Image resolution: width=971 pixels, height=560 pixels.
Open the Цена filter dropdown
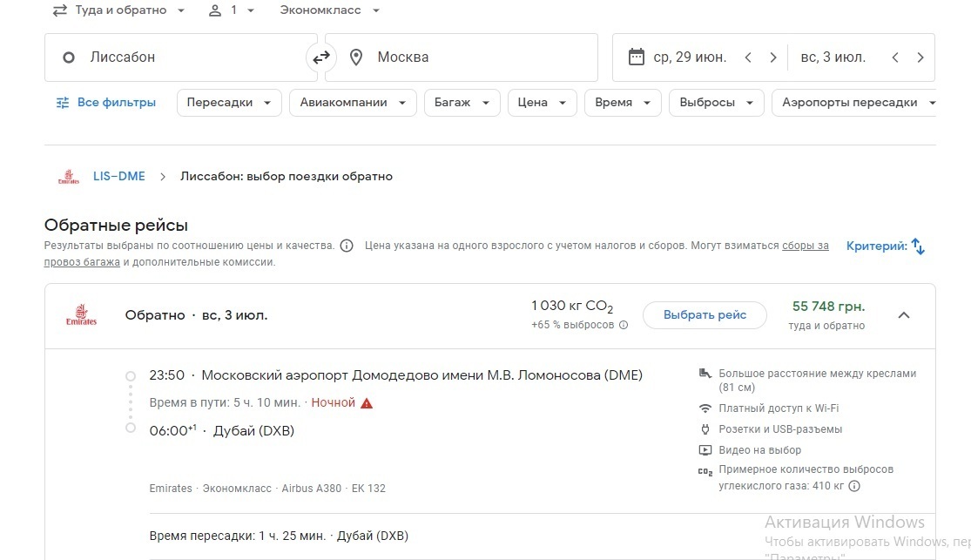[x=542, y=103]
